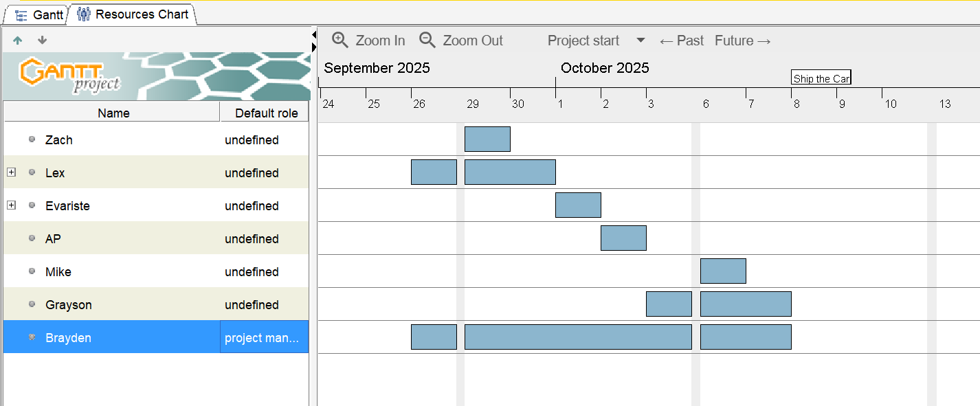Viewport: 980px width, 406px height.
Task: Click the Ship the Car milestone label
Action: tap(821, 78)
